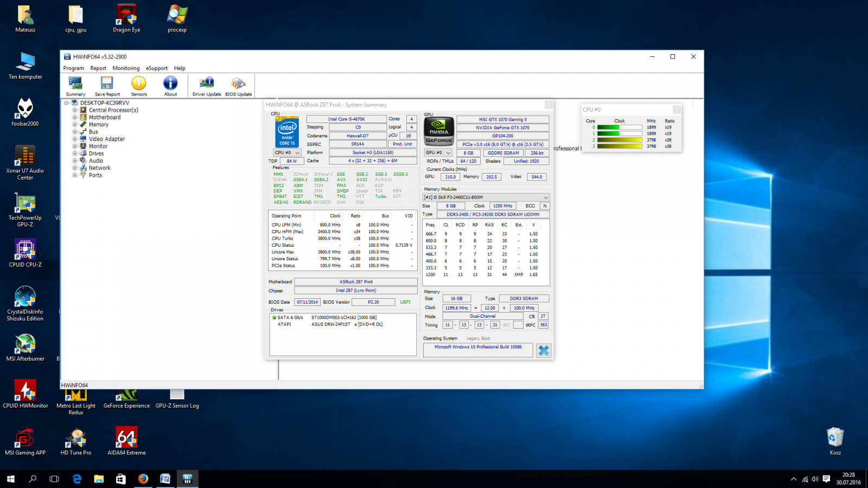868x488 pixels.
Task: Open the Kosz recycle bin
Action: point(835,441)
